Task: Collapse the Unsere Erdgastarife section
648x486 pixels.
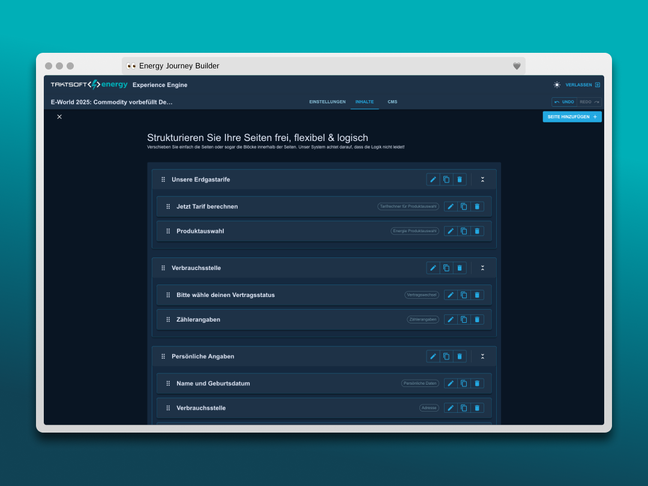Action: (482, 180)
